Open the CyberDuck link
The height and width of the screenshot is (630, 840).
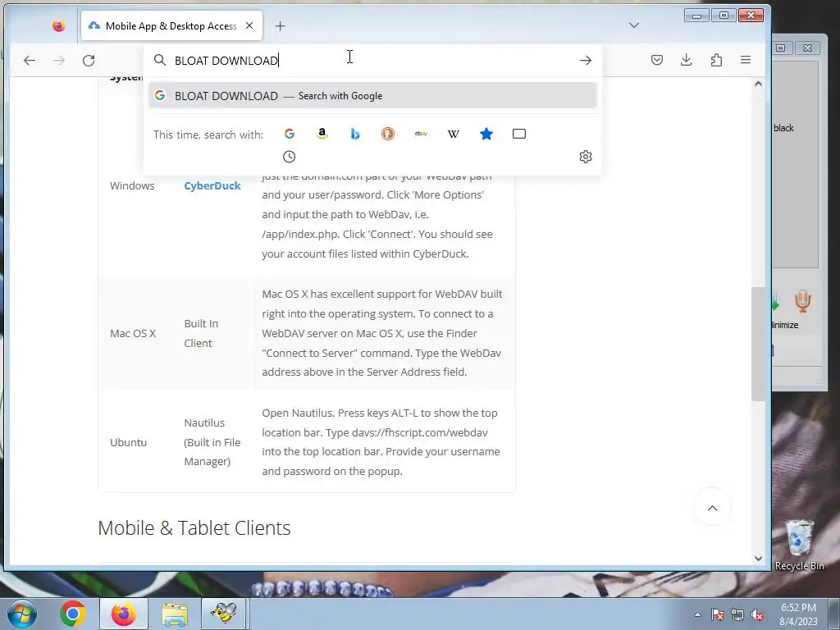(212, 186)
